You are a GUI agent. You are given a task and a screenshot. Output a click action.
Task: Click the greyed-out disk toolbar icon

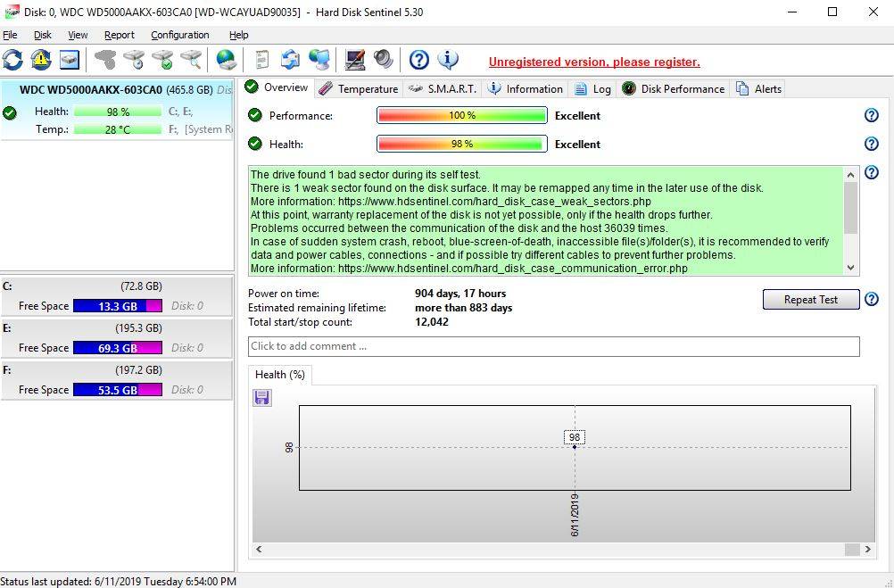(x=105, y=59)
